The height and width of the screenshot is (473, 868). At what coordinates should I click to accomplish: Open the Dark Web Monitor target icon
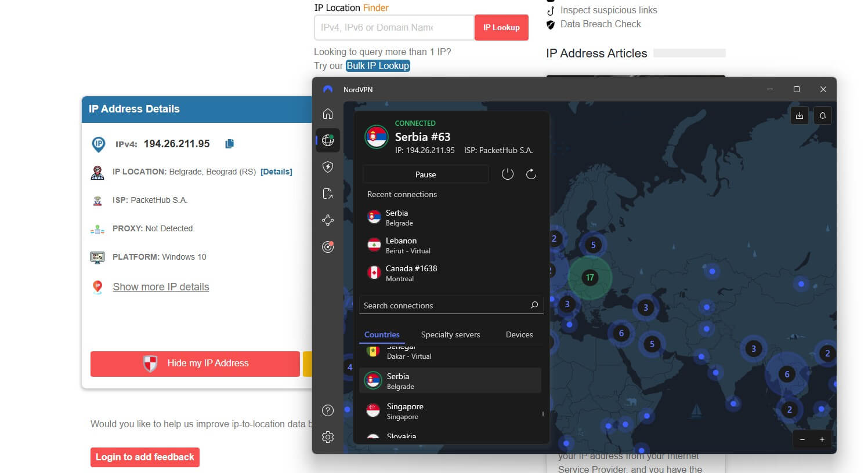pos(328,247)
